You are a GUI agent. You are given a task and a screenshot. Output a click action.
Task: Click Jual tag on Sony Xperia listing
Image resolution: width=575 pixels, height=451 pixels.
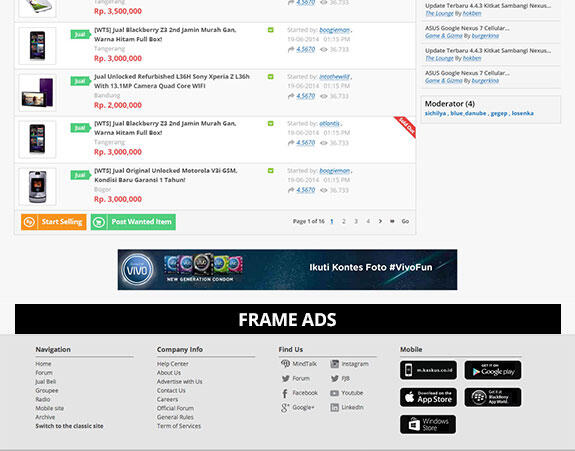click(x=81, y=81)
